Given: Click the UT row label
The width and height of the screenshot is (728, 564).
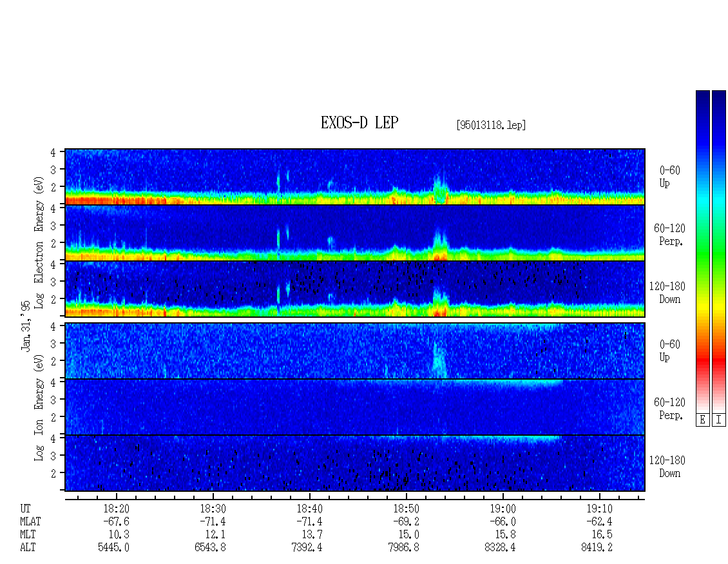Looking at the screenshot, I should tap(26, 509).
